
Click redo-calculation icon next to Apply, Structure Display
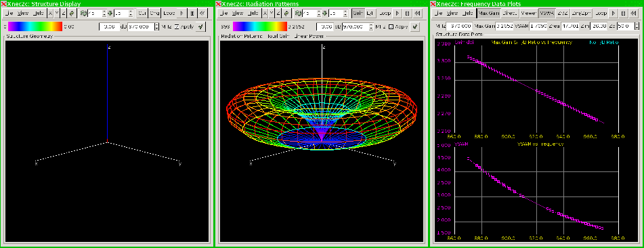tap(200, 26)
